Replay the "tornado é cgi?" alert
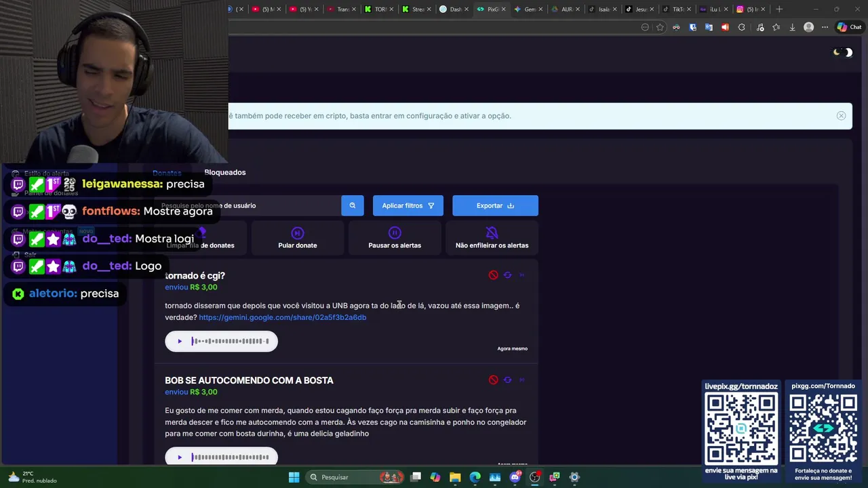 [507, 275]
